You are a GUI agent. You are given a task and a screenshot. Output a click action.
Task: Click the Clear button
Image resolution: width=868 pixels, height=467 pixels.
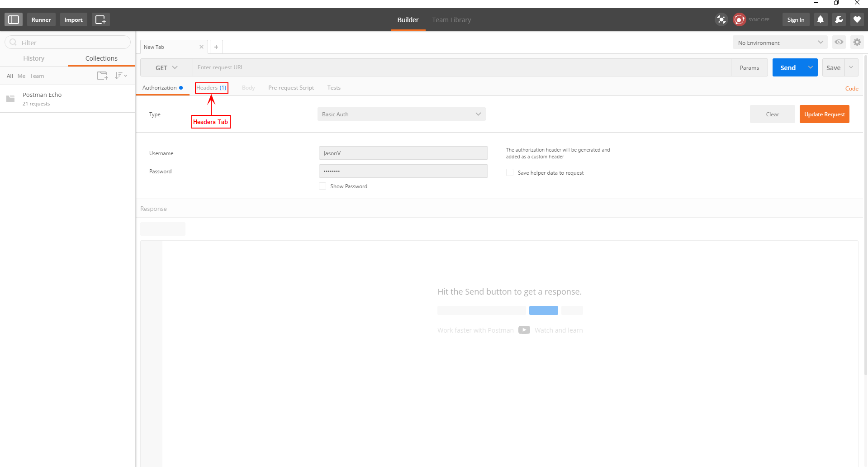click(773, 114)
